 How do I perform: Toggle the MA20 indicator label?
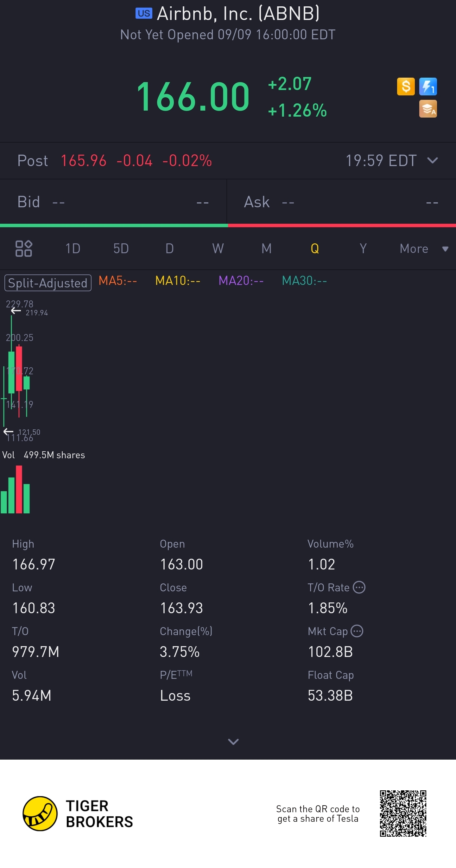click(x=241, y=281)
